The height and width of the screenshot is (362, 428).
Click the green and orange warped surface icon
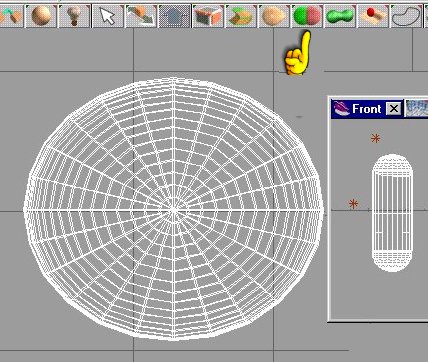coord(241,16)
